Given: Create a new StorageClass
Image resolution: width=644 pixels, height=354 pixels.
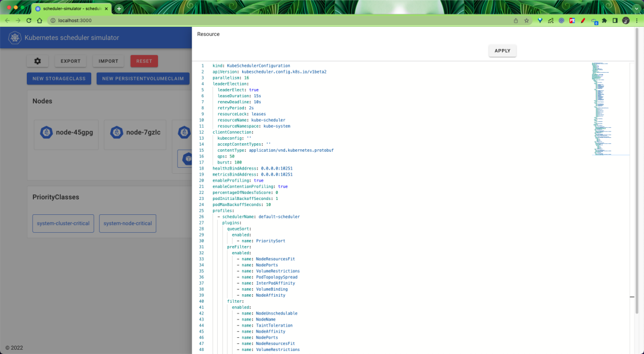Looking at the screenshot, I should click(58, 78).
